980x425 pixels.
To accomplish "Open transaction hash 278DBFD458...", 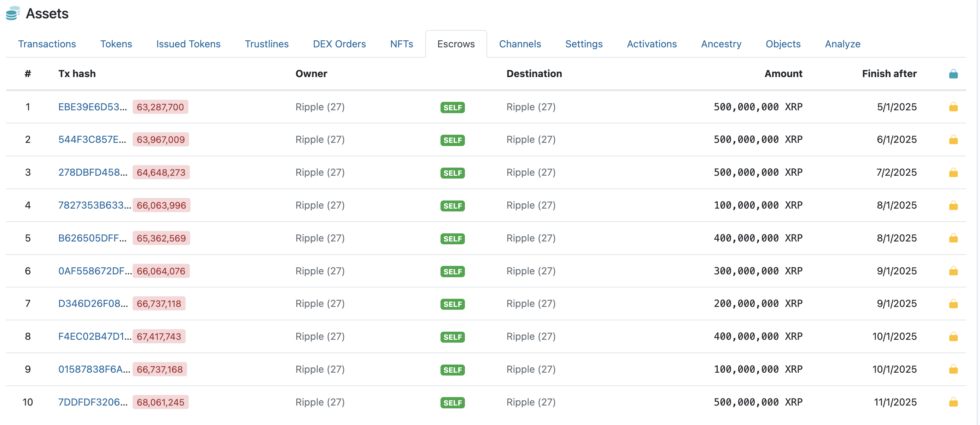I will coord(93,172).
